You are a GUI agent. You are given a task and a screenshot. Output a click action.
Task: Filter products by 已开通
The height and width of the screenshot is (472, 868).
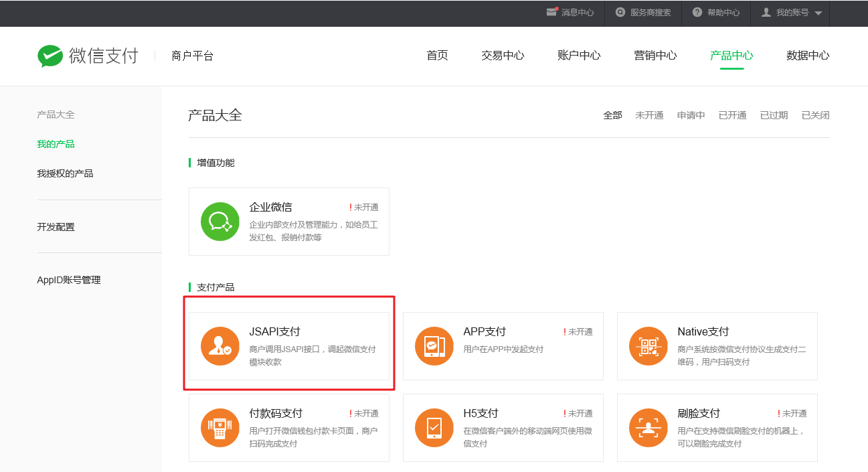(733, 115)
